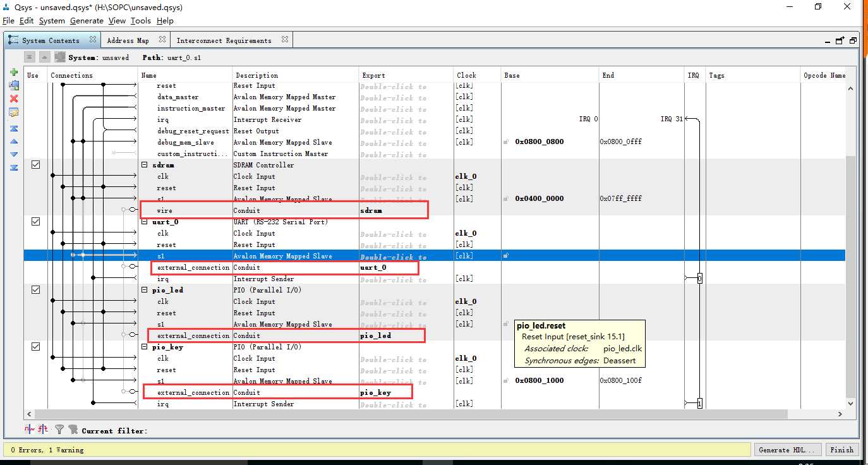This screenshot has height=465, width=868.
Task: Remove selected item with the red X icon
Action: click(14, 99)
